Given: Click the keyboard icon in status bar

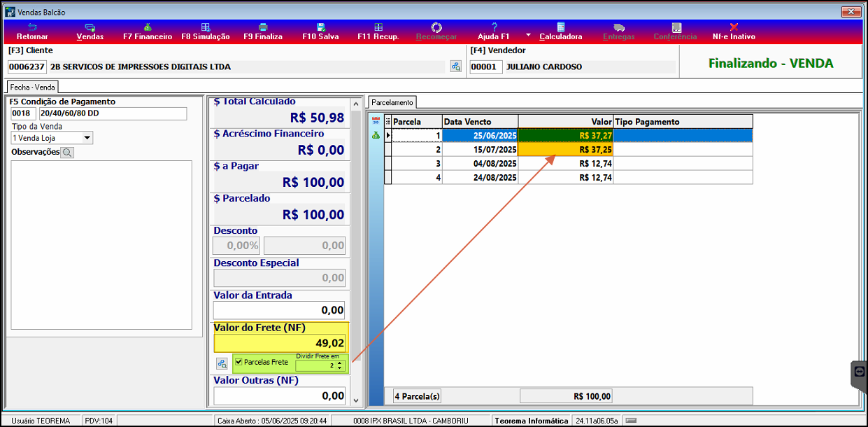Looking at the screenshot, I should coord(631,421).
